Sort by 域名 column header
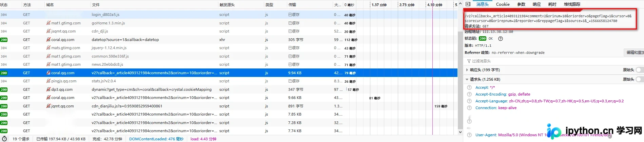 [67, 5]
